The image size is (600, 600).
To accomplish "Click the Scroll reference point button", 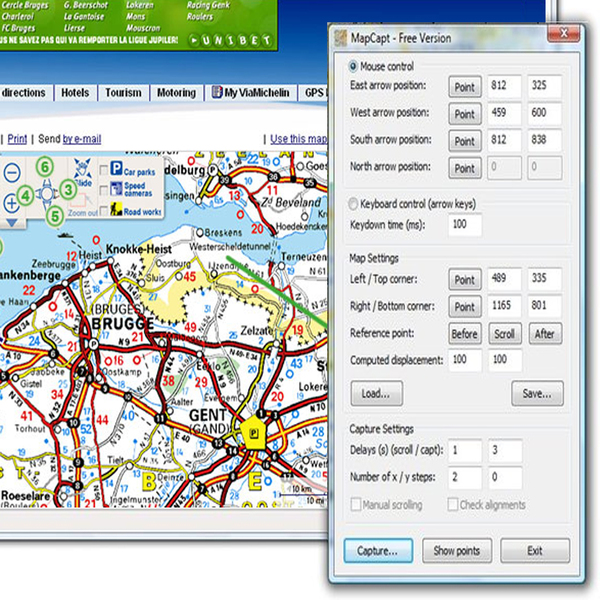I will (x=505, y=334).
